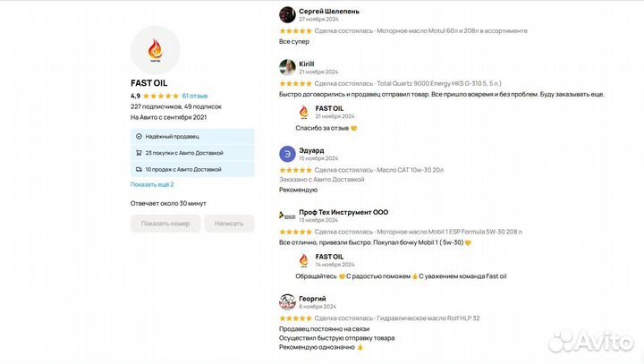
Task: Click the FAST OIL flame profile logo
Action: click(156, 50)
